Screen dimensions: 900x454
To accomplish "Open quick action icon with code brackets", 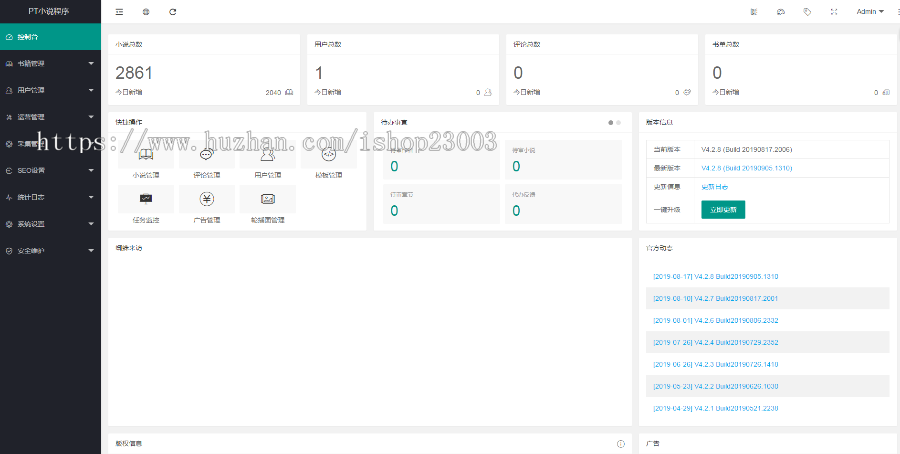I will [x=328, y=154].
